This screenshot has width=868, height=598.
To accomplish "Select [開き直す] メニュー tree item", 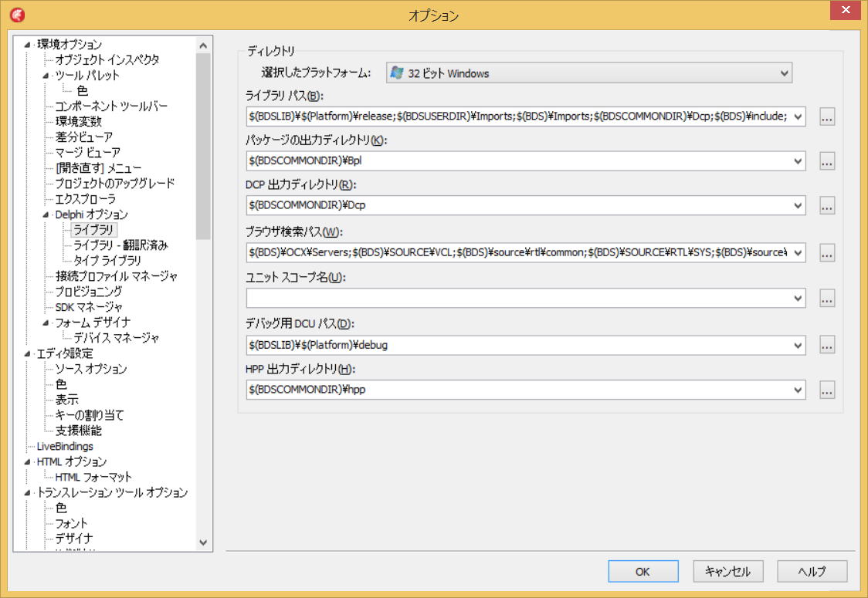I will point(98,168).
